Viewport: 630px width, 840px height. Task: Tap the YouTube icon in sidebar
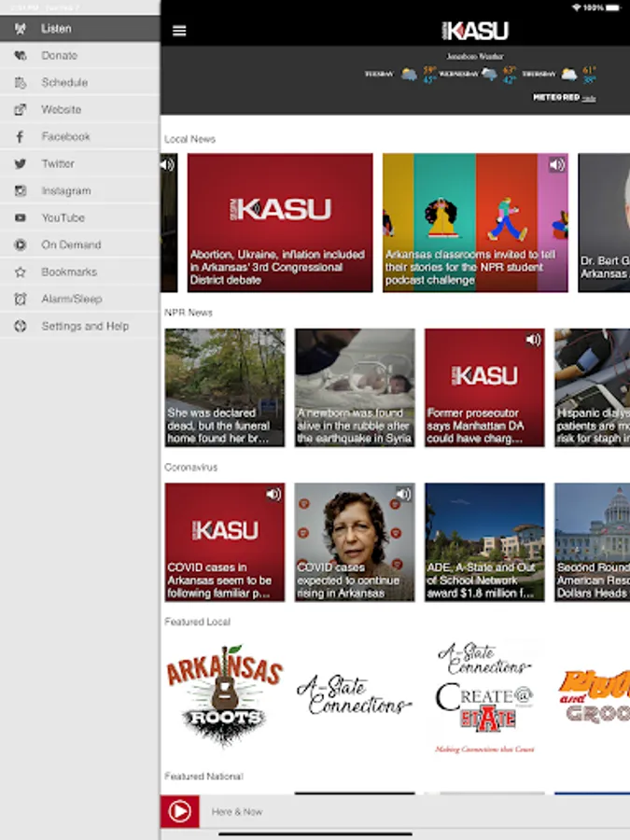click(21, 217)
